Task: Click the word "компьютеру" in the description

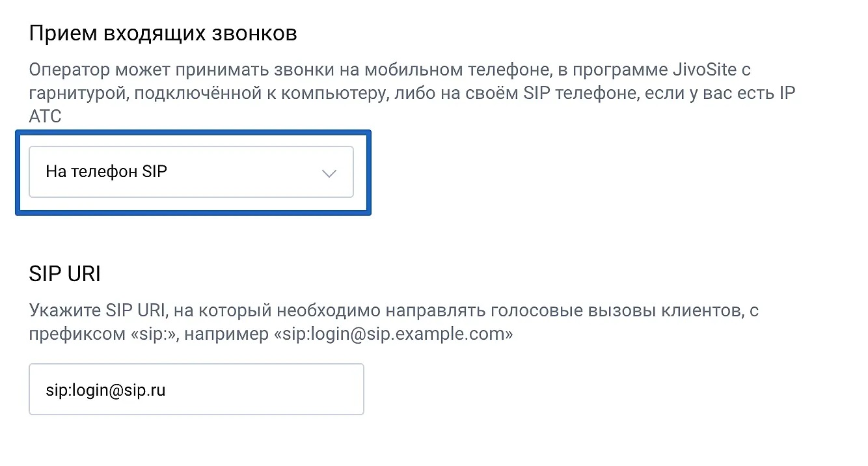Action: point(340,93)
